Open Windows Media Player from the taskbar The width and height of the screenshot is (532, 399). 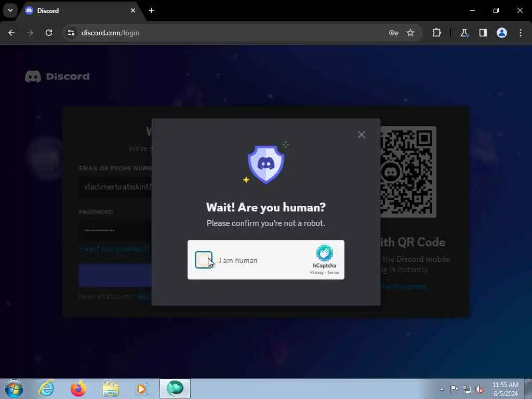click(x=142, y=389)
